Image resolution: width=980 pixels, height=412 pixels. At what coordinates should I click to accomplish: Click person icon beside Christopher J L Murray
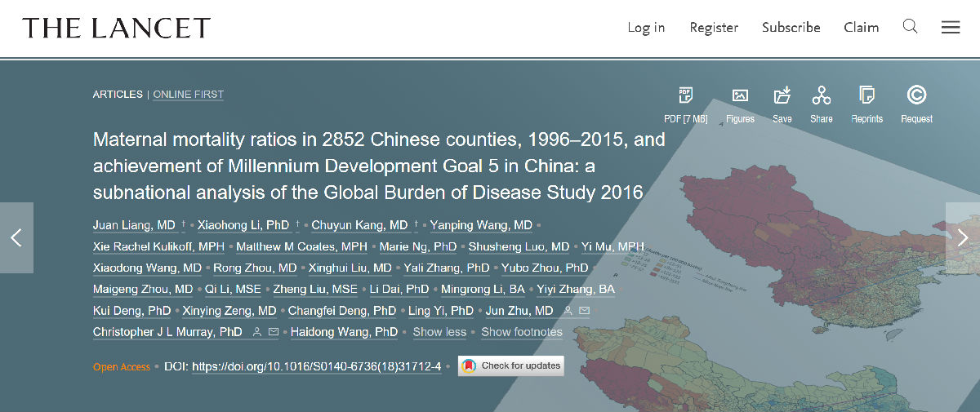point(257,332)
